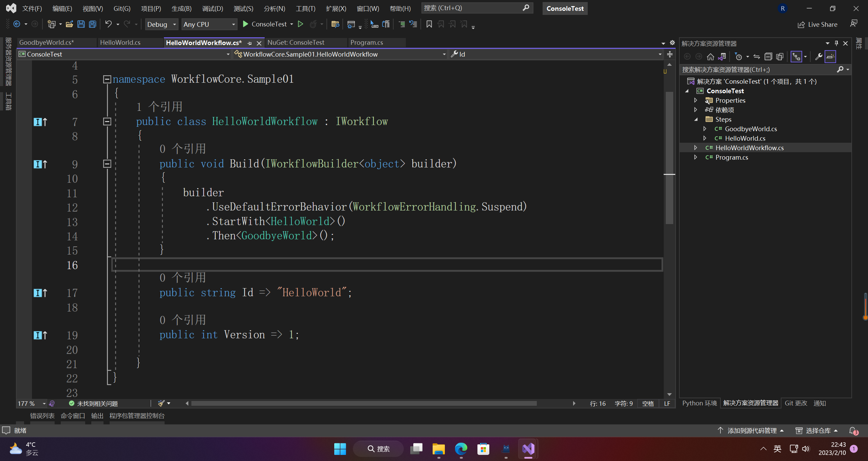The image size is (868, 461).
Task: Select the Collapse All icon in Solution Explorer toolbar
Action: tap(768, 56)
